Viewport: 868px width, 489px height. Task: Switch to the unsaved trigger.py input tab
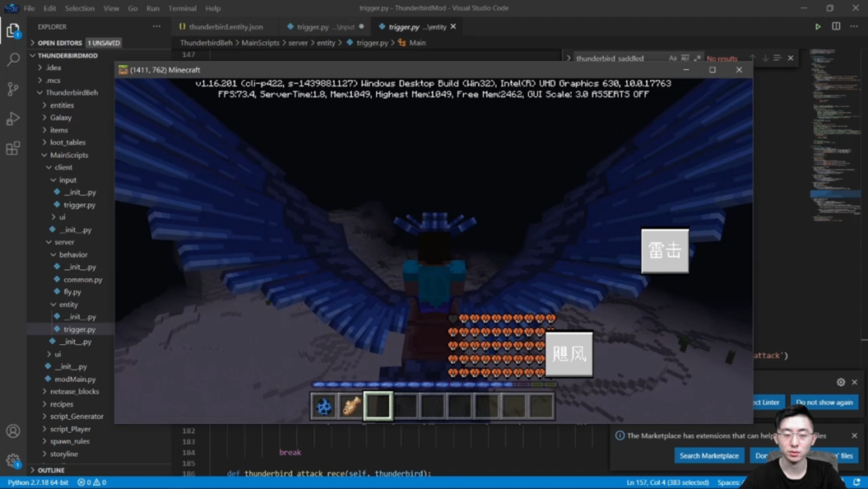coord(325,27)
